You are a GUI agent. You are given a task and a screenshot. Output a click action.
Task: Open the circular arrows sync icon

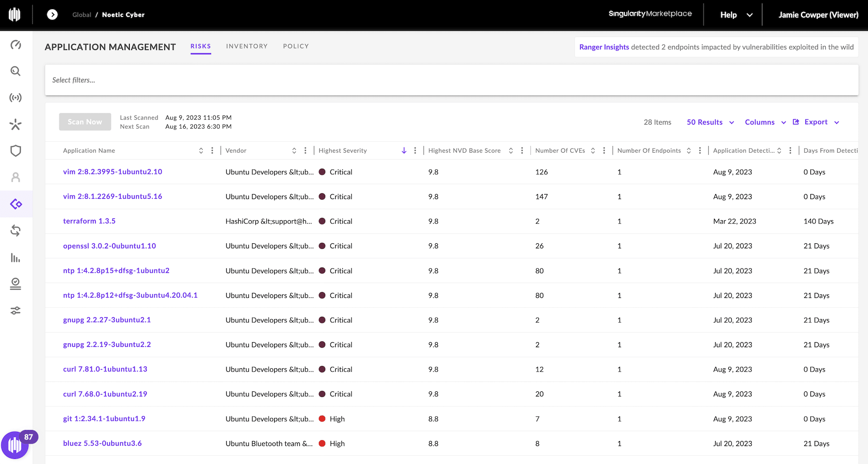[x=16, y=230]
